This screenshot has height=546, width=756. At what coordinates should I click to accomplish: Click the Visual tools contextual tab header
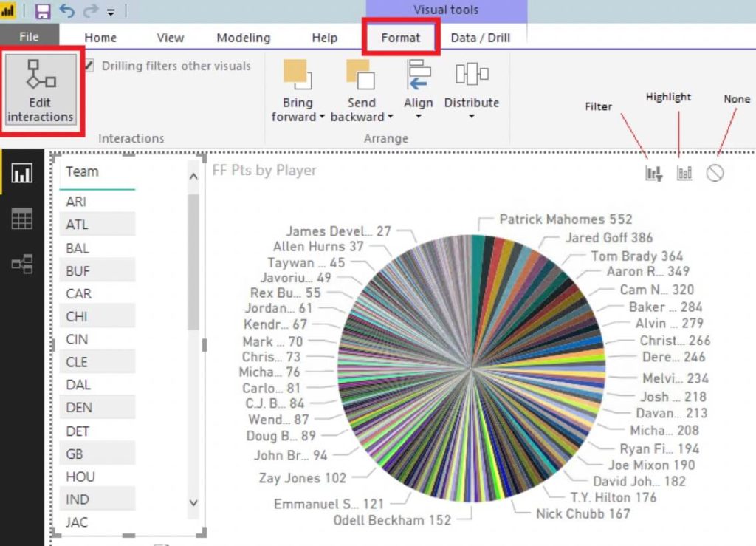[446, 10]
